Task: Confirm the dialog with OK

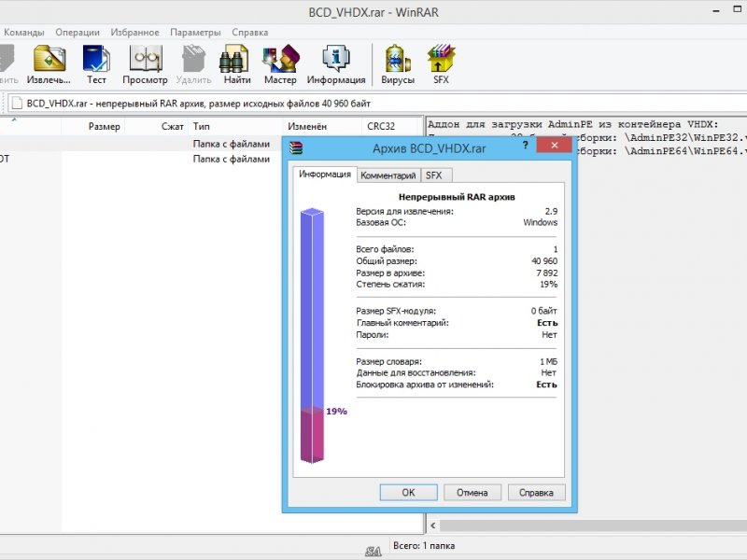Action: [x=408, y=493]
